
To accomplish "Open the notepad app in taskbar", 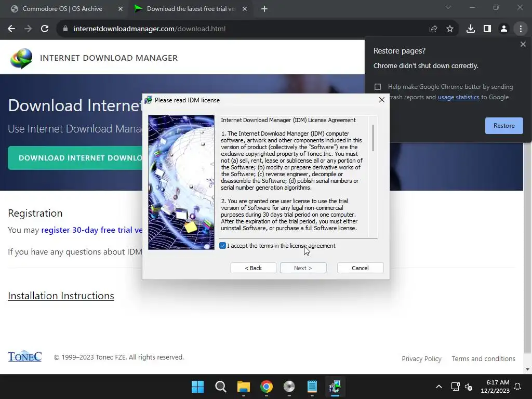I will click(312, 387).
